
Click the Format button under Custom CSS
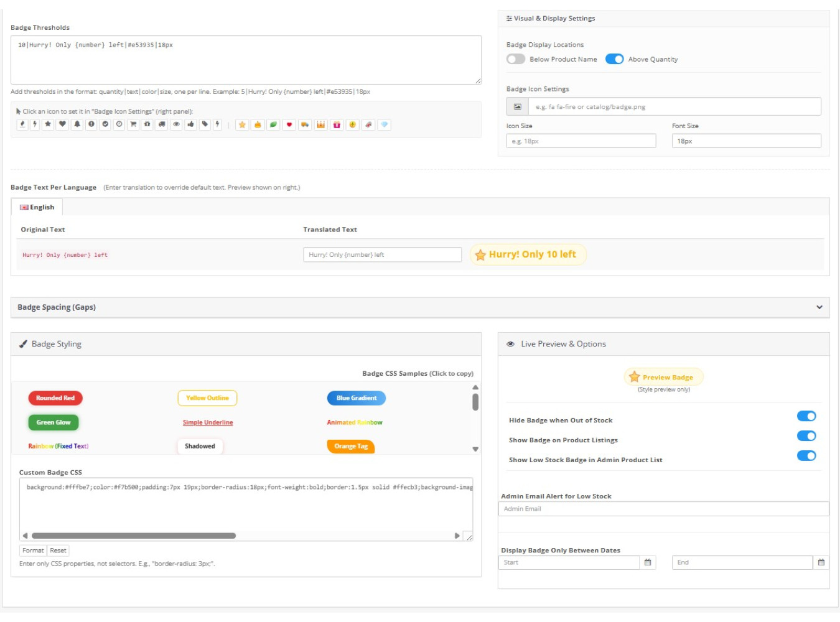[33, 550]
